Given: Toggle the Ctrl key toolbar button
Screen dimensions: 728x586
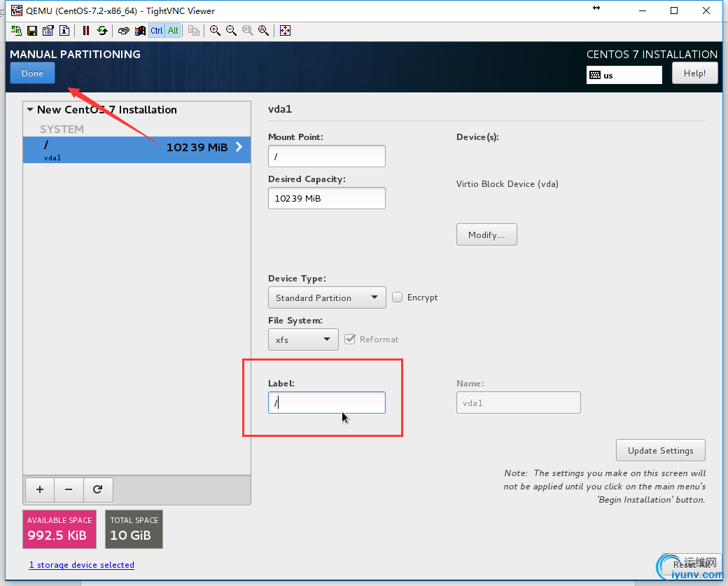Looking at the screenshot, I should tap(157, 31).
